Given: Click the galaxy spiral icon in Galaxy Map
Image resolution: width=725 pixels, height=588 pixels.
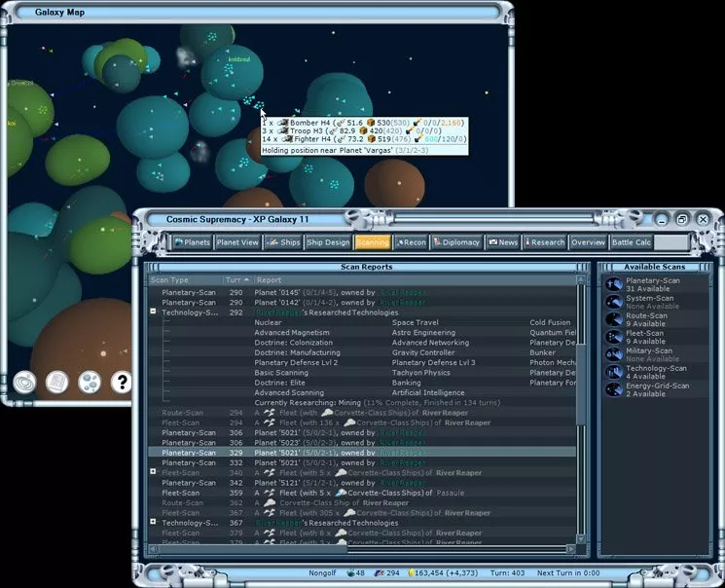Looking at the screenshot, I should (24, 383).
